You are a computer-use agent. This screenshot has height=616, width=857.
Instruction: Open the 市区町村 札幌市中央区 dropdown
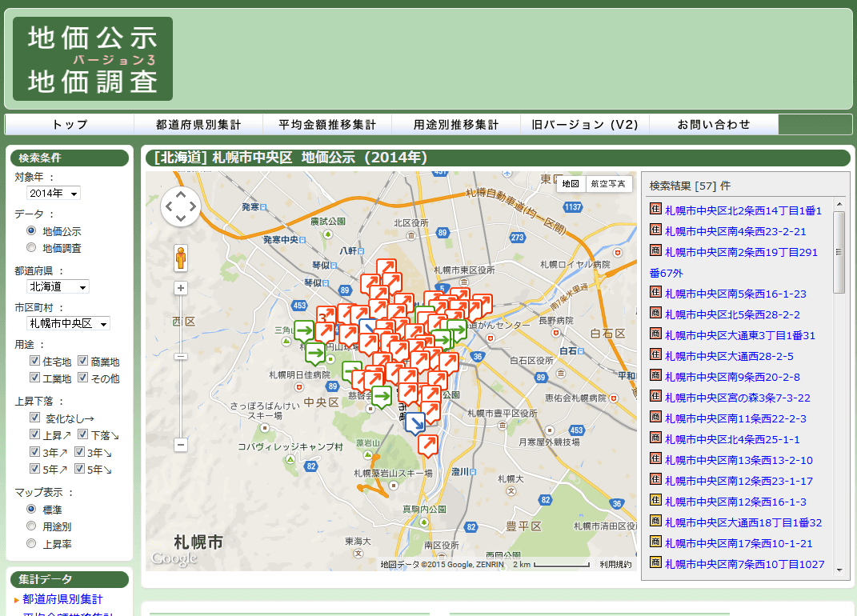coord(68,323)
